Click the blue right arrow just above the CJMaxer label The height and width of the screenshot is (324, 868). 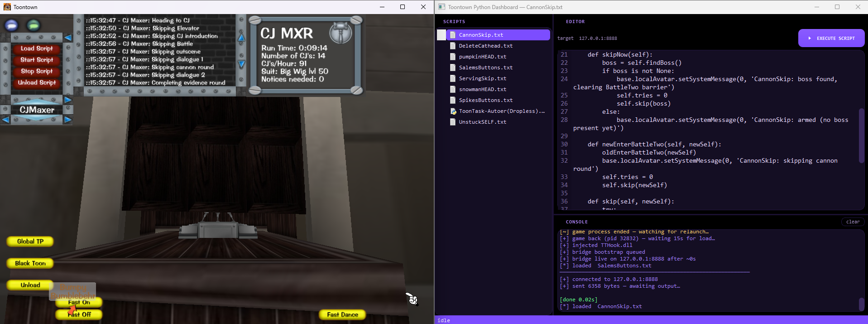pyautogui.click(x=67, y=100)
